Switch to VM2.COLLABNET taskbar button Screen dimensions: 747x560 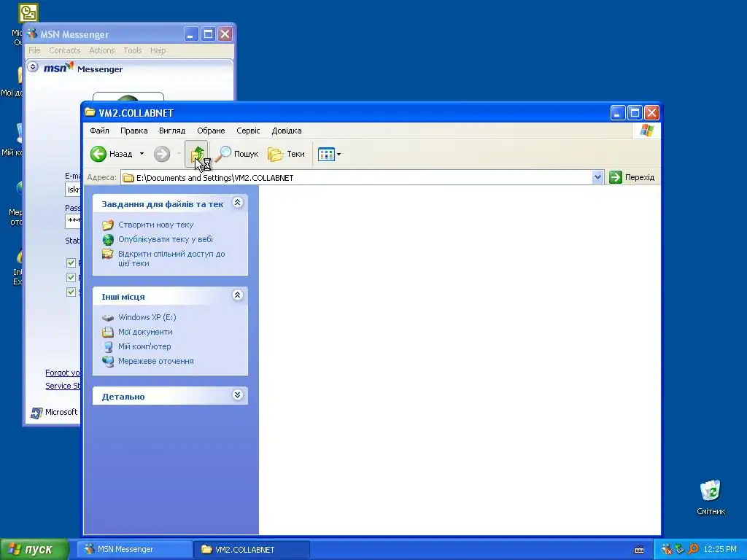pos(252,550)
